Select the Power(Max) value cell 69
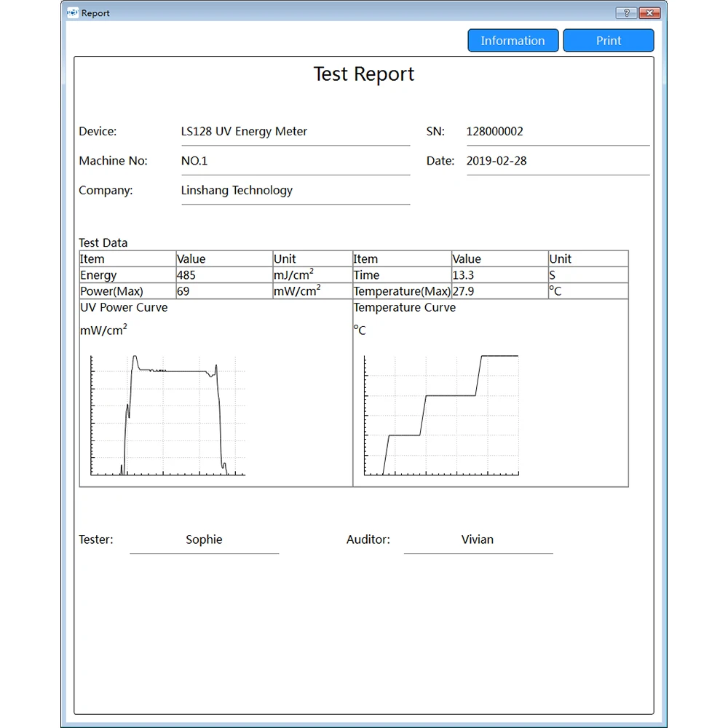The height and width of the screenshot is (728, 728). pyautogui.click(x=223, y=291)
